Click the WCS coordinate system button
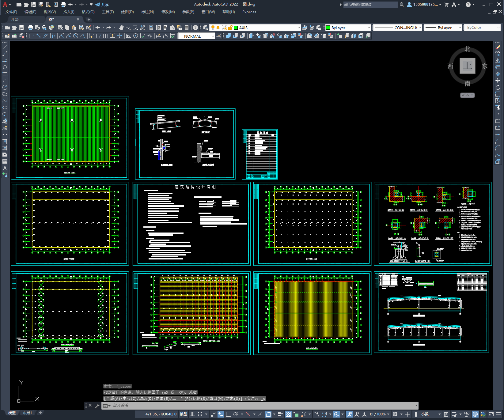 [467, 95]
